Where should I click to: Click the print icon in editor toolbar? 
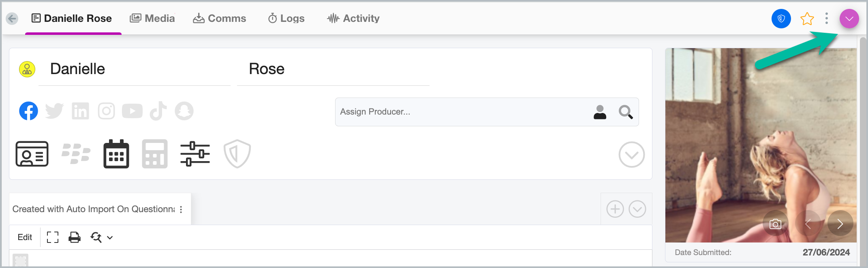tap(75, 237)
